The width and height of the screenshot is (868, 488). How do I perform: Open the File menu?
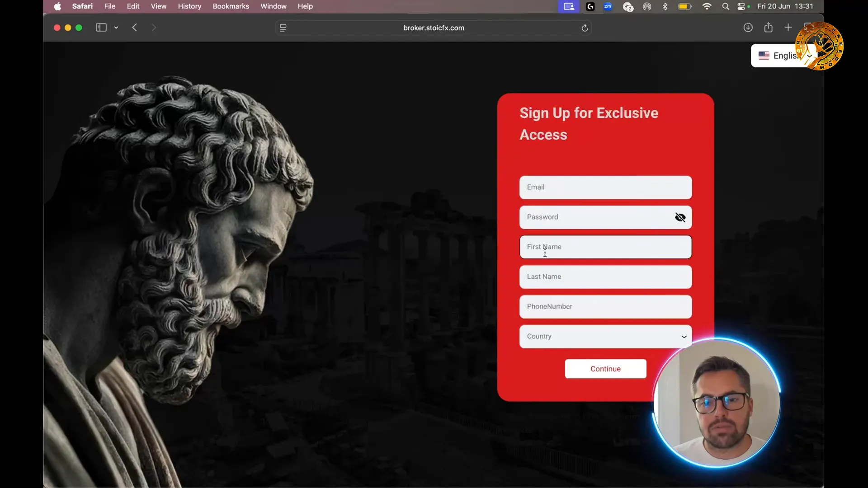point(110,6)
